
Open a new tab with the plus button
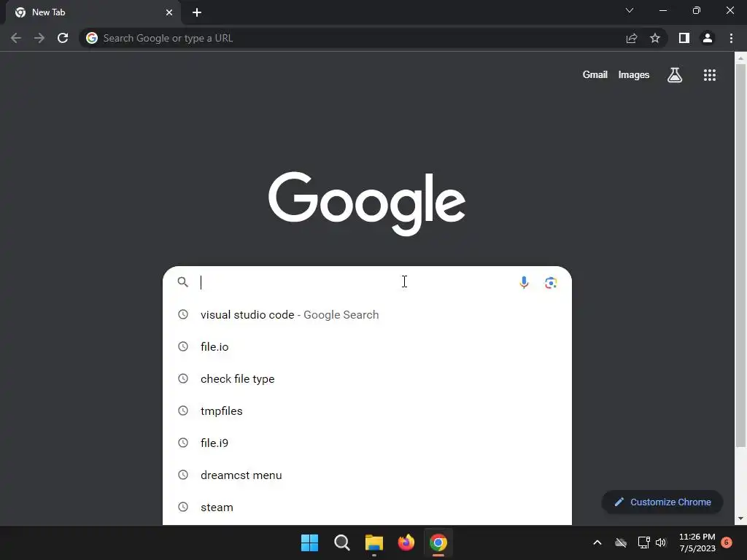(x=197, y=12)
